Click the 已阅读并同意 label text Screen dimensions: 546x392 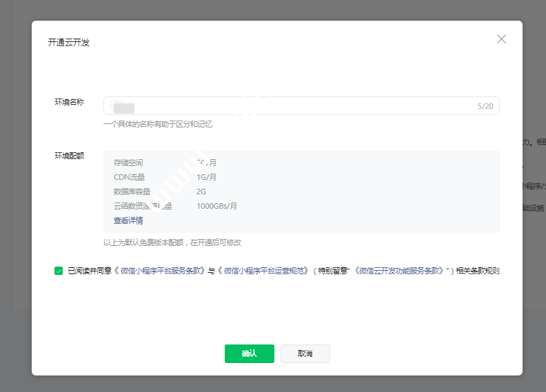90,271
